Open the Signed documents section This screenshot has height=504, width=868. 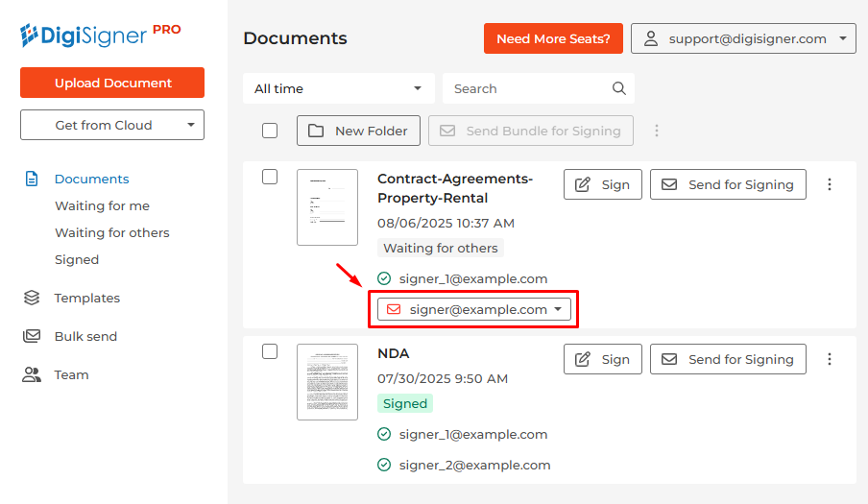pos(77,259)
